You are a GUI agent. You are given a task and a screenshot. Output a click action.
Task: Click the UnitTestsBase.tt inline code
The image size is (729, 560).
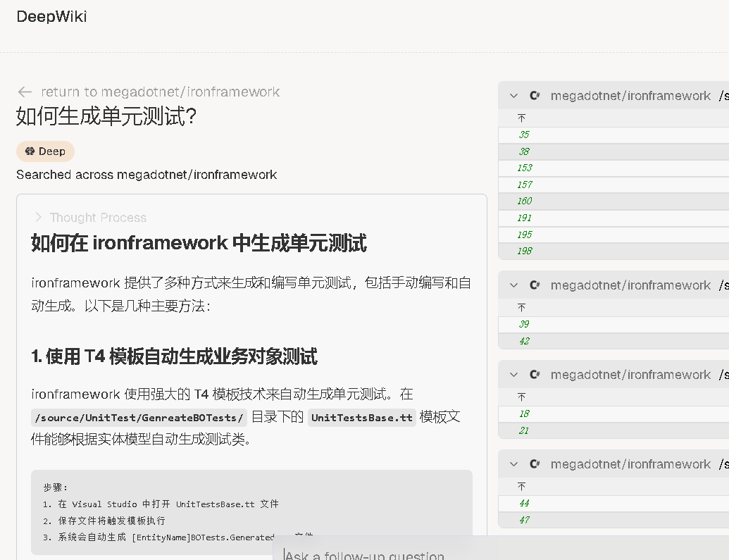click(x=362, y=418)
